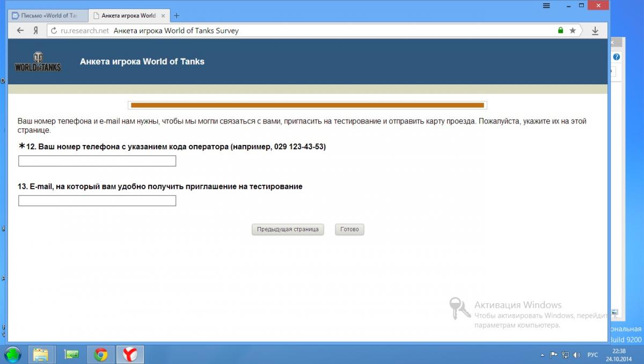Bookmark the page with the star icon

click(x=573, y=31)
